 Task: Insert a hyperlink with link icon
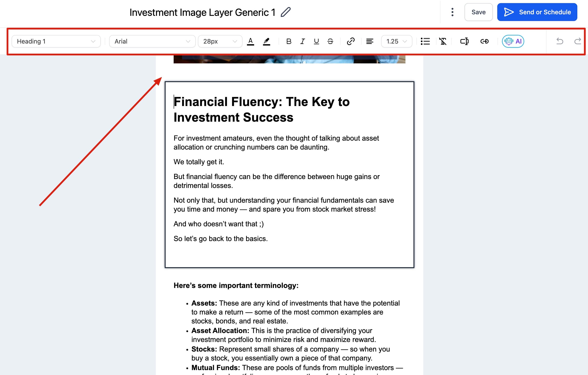coord(351,41)
